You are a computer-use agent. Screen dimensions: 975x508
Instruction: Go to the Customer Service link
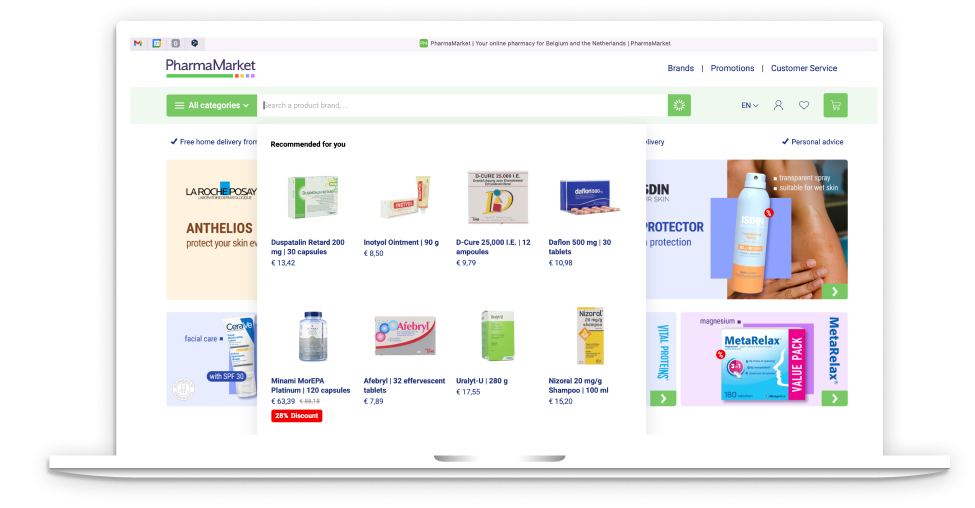click(x=803, y=68)
